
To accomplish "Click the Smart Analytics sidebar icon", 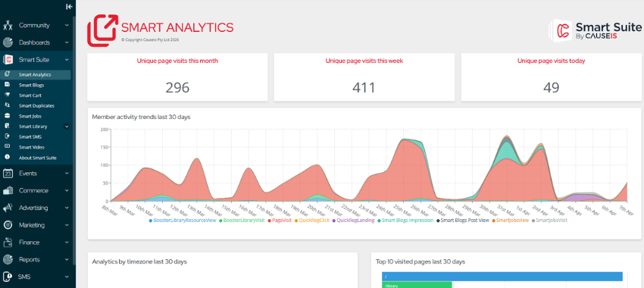I will [x=7, y=74].
